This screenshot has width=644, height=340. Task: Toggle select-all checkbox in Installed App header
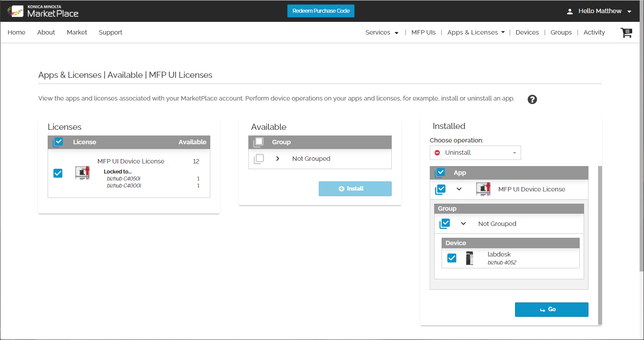(440, 173)
